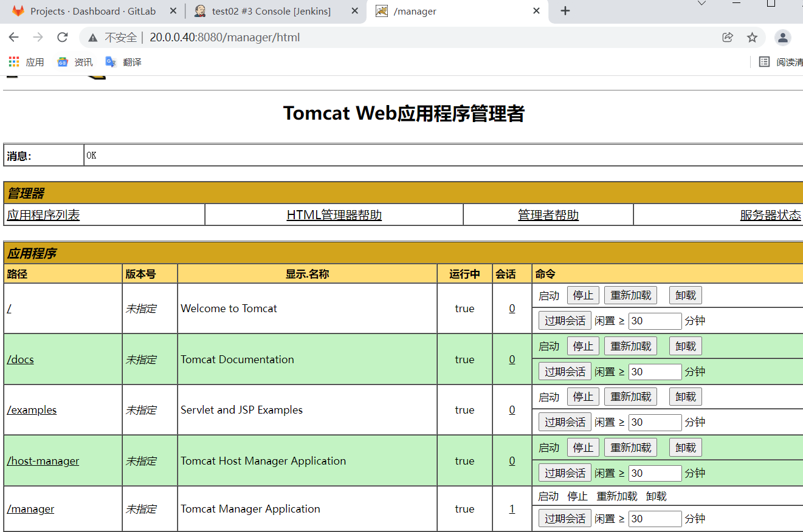Image resolution: width=803 pixels, height=532 pixels.
Task: Open the Chrome profile avatar
Action: tap(783, 38)
